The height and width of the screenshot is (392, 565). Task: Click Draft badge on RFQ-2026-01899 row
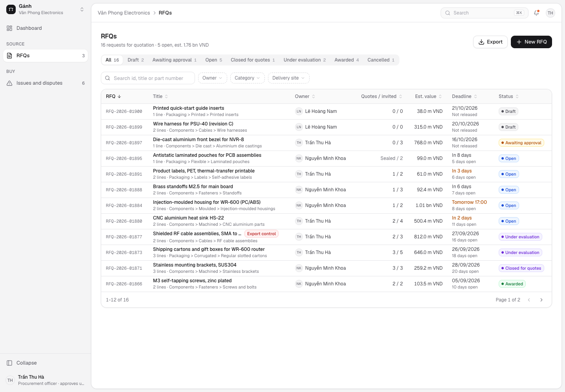tap(508, 127)
